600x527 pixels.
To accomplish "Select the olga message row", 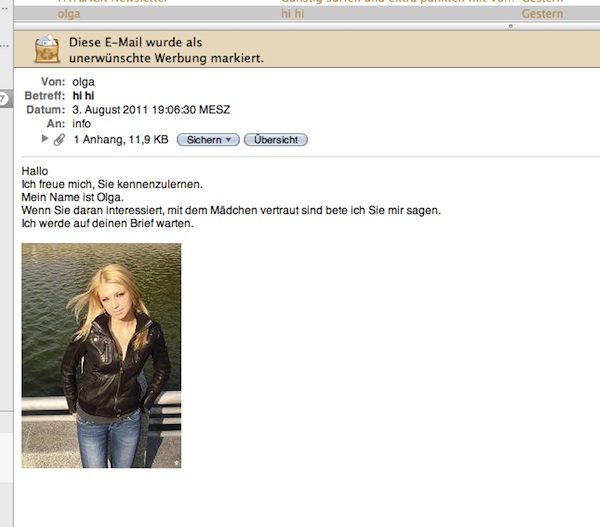I will 307,14.
